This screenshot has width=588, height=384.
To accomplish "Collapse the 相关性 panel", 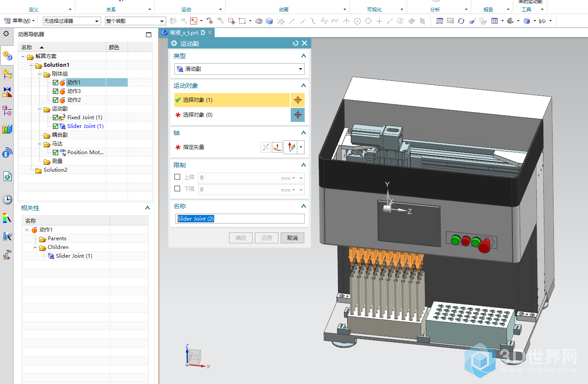I will (148, 208).
